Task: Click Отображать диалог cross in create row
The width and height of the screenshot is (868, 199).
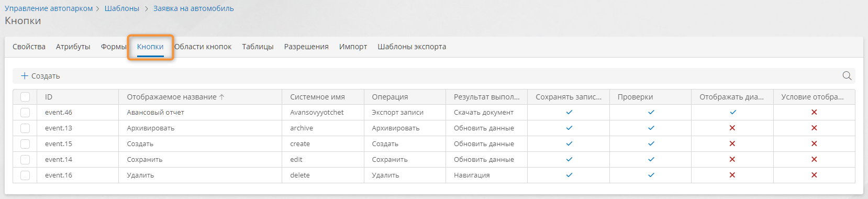Action: [732, 143]
